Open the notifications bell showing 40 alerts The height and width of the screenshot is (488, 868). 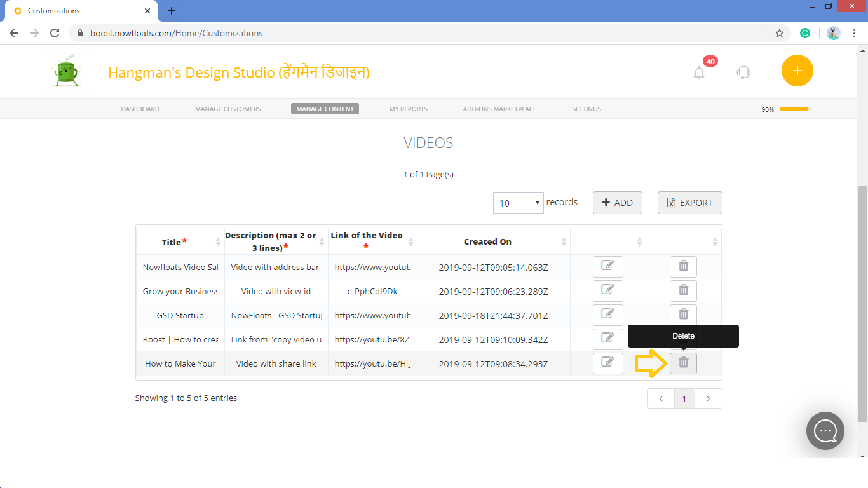coord(699,72)
